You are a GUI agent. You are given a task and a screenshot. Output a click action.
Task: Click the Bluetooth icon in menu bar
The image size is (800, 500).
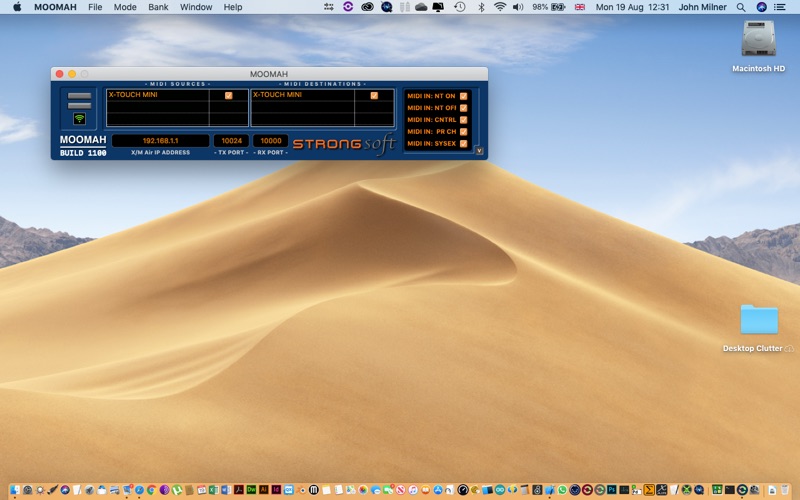point(480,7)
